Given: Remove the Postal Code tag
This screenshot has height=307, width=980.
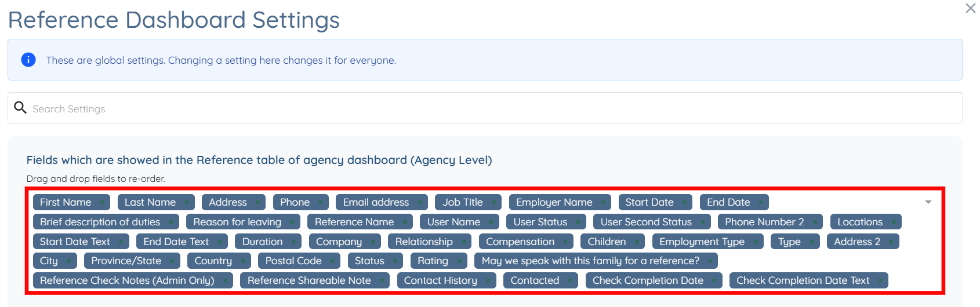Looking at the screenshot, I should pyautogui.click(x=332, y=261).
